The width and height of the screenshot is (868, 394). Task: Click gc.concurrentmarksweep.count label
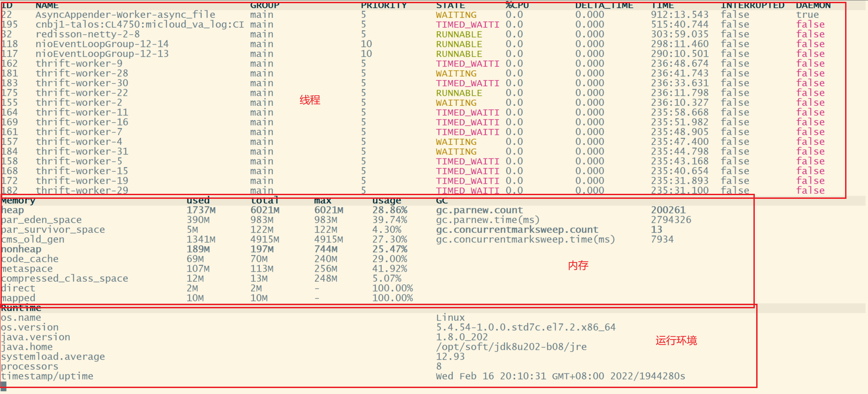click(517, 230)
